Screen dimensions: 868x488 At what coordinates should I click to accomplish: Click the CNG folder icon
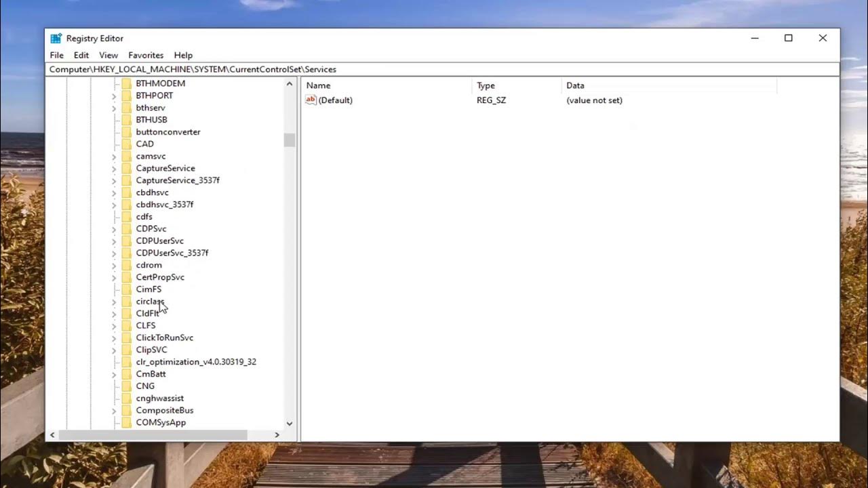click(x=126, y=386)
